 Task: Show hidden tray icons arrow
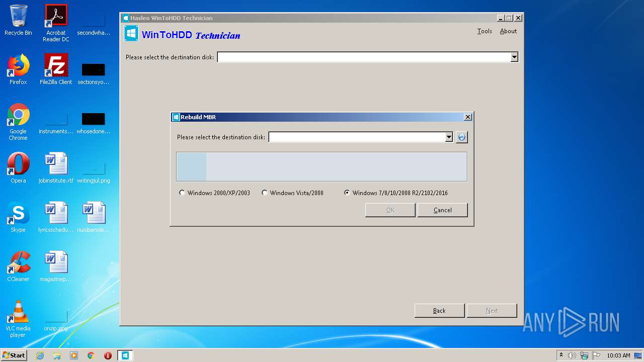(x=561, y=355)
